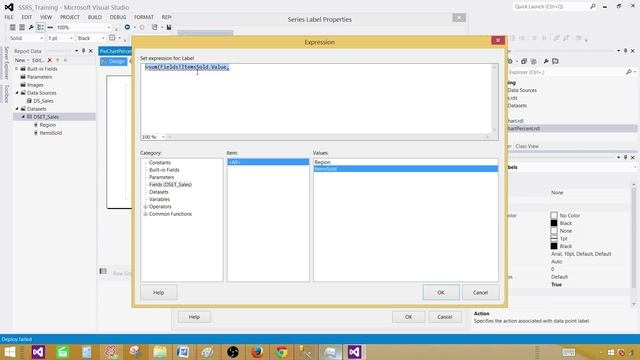Image resolution: width=640 pixels, height=360 pixels.
Task: Click wrench properties icon in Solution Explorer toolbar
Action: point(546,61)
